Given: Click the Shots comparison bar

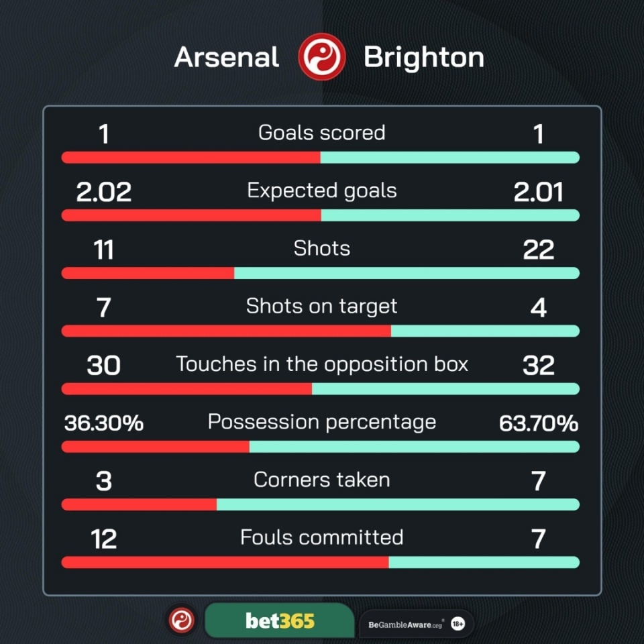Looking at the screenshot, I should pos(321,273).
